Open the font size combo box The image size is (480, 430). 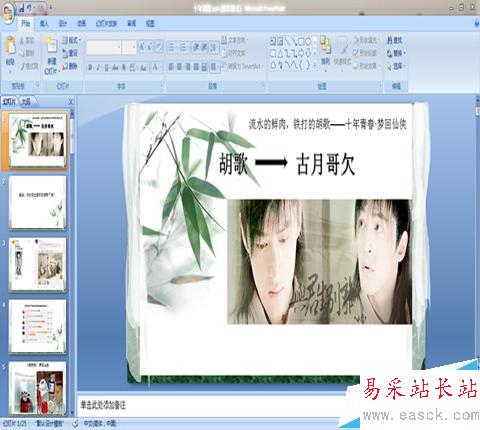pyautogui.click(x=129, y=47)
